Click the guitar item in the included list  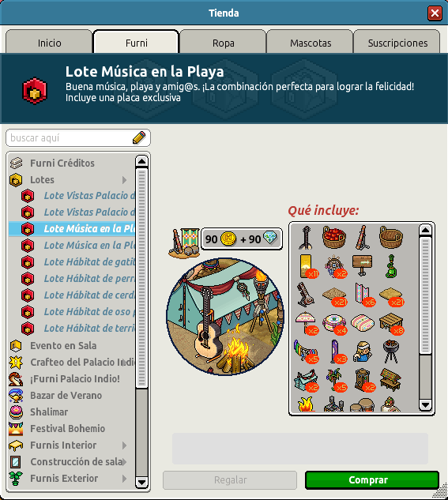(x=306, y=238)
